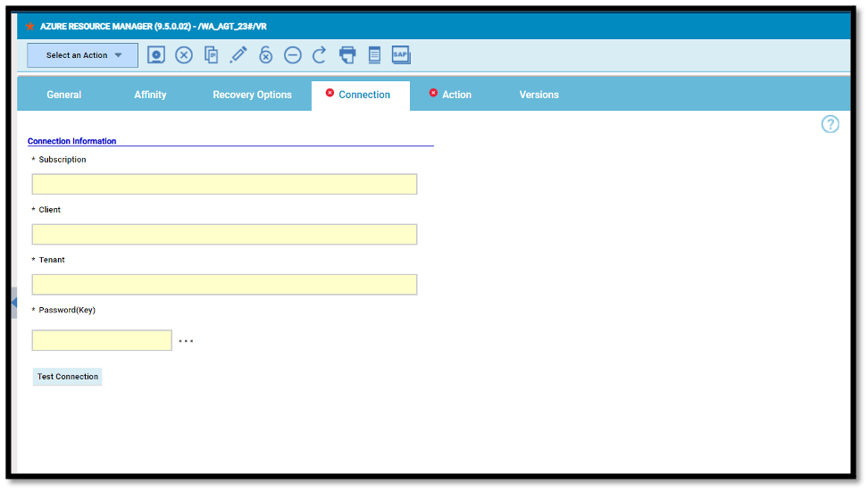Click the pencil edit icon
The height and width of the screenshot is (491, 868).
point(238,55)
